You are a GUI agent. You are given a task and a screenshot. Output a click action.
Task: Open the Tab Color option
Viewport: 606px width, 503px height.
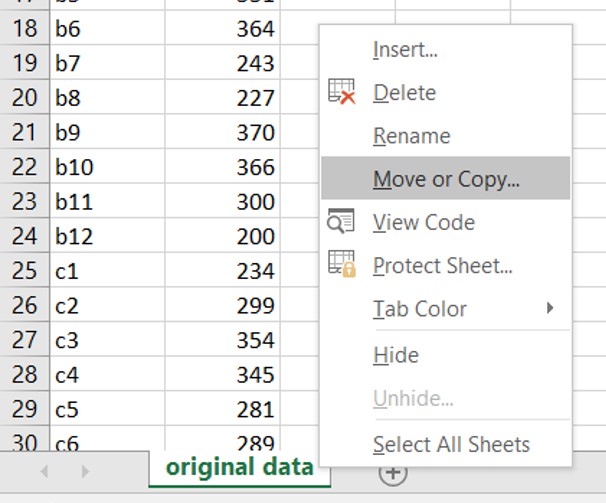point(420,309)
